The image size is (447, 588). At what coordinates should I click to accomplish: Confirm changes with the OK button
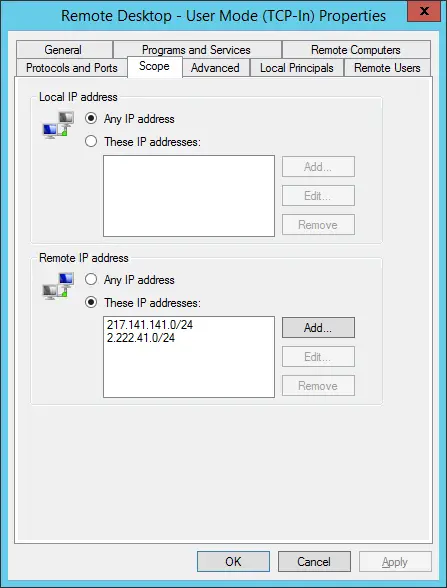tap(233, 561)
